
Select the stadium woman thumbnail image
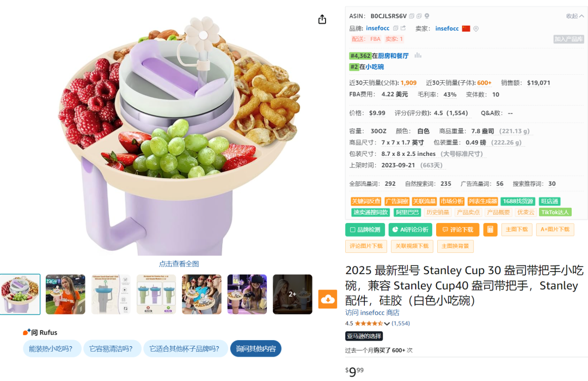click(x=65, y=294)
